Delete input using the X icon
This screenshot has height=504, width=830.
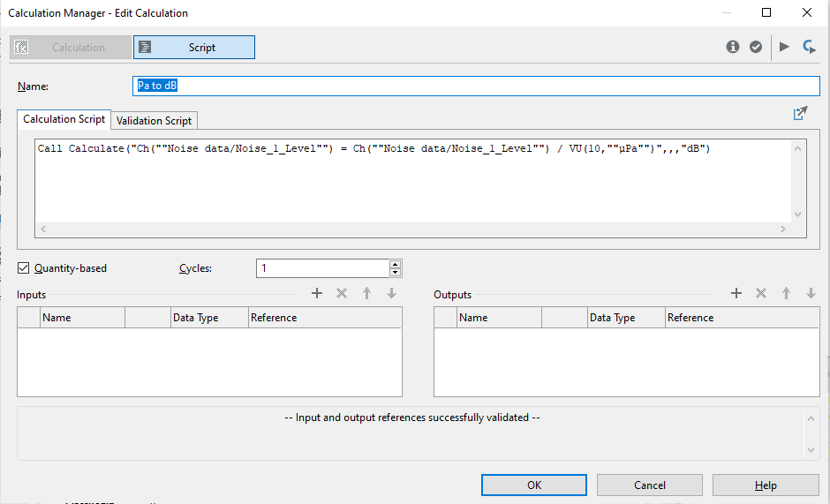click(x=342, y=294)
